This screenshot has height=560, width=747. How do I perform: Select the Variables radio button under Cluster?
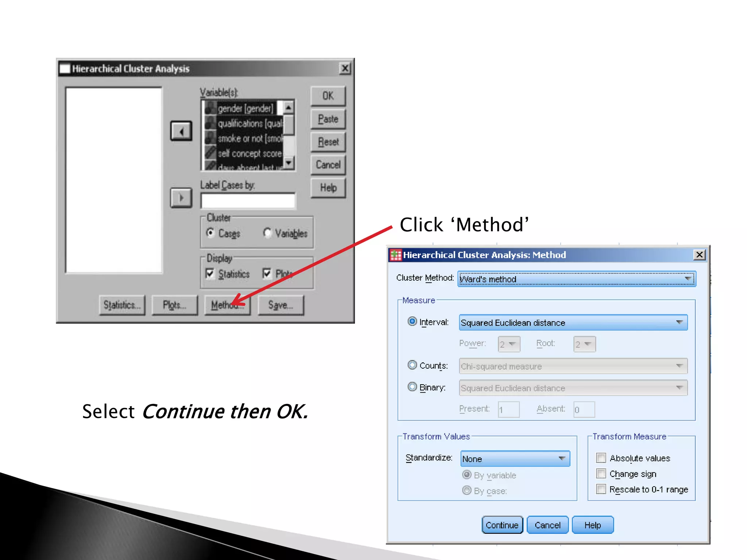tap(267, 233)
